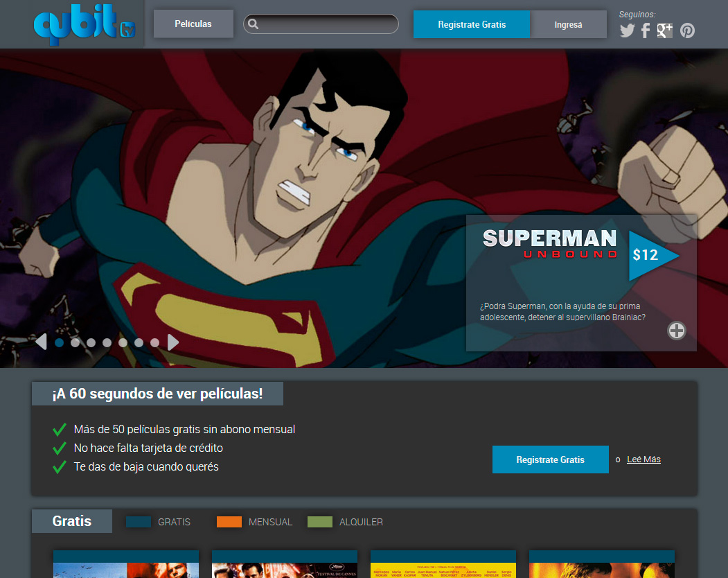Click the $12 price tag arrow
Viewport: 728px width, 578px height.
click(x=653, y=255)
